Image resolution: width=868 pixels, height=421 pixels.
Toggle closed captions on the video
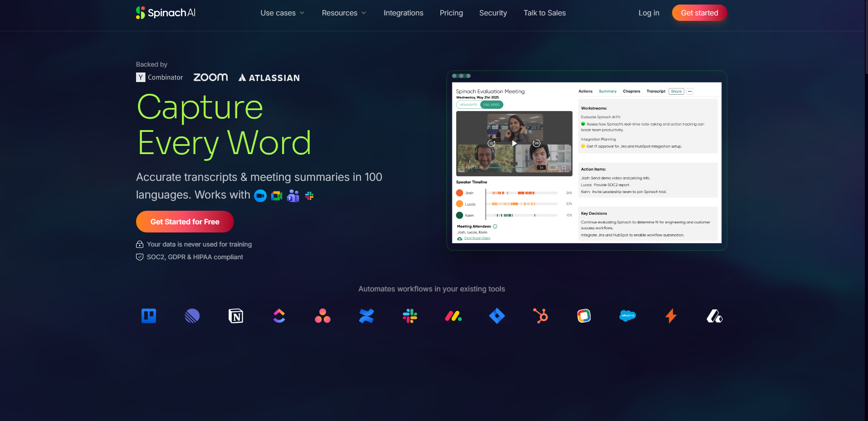(553, 168)
